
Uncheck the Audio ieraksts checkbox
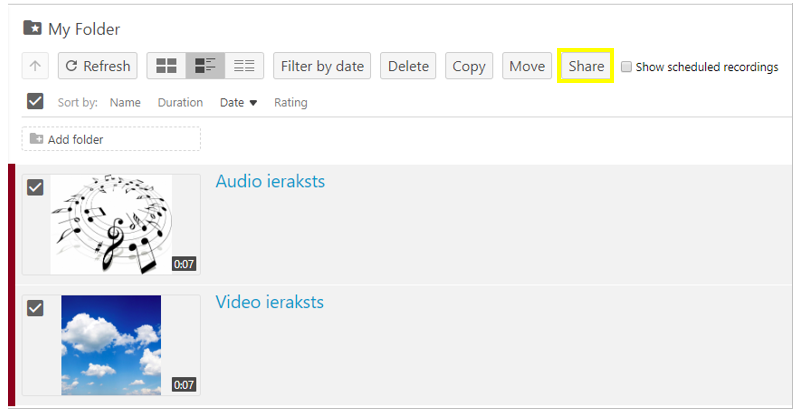(x=35, y=187)
